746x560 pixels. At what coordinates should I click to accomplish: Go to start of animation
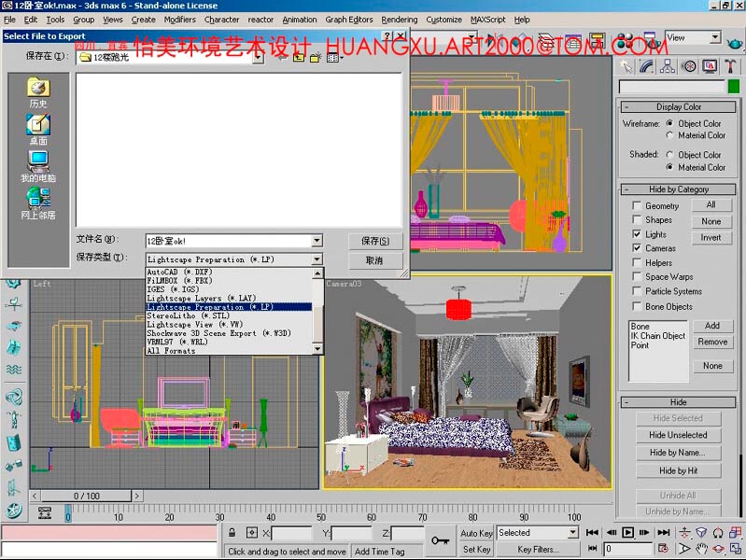592,532
